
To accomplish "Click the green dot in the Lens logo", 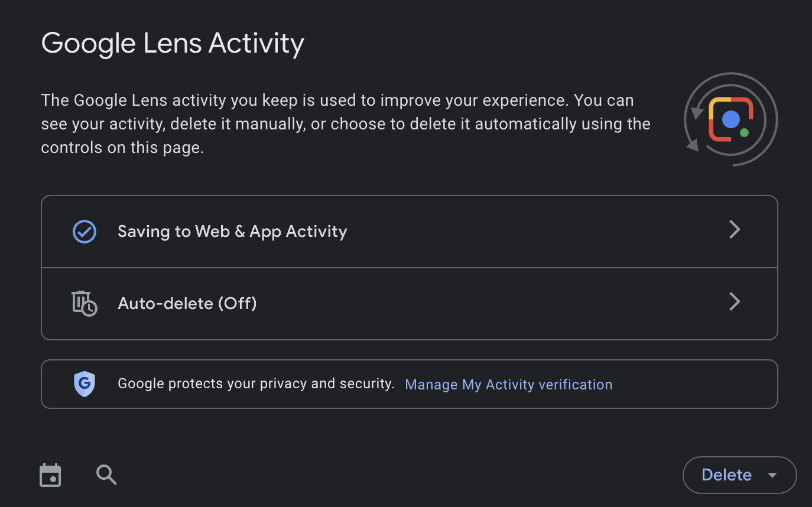I will coord(744,133).
